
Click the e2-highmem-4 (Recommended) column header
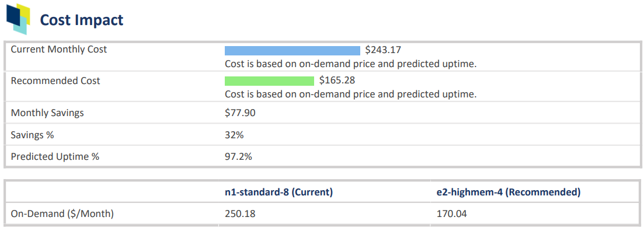click(509, 192)
